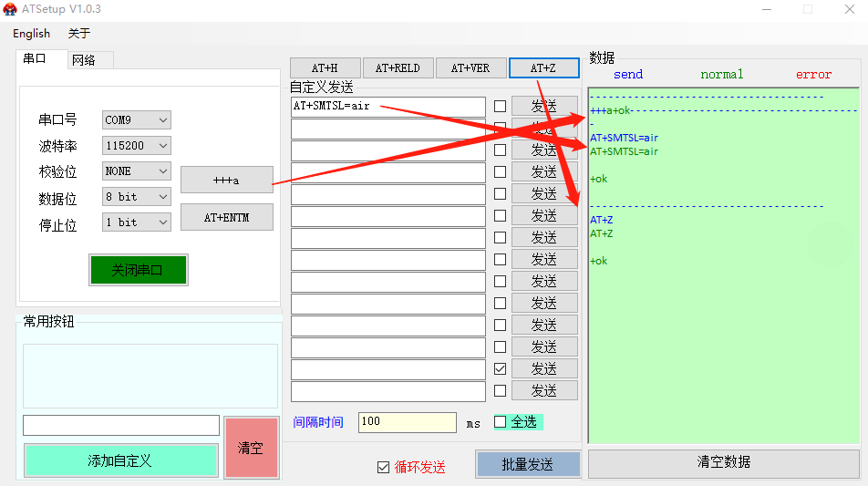Screen dimensions: 868x486
Task: Click the +++a command button
Action: tap(226, 181)
